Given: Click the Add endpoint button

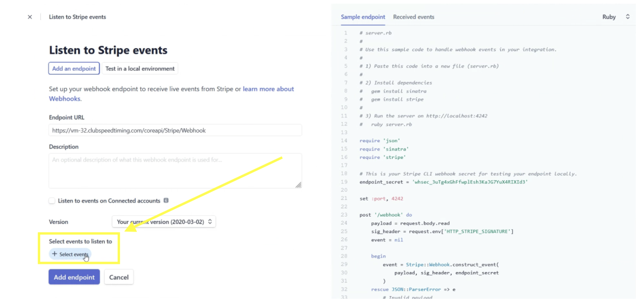Looking at the screenshot, I should [74, 277].
